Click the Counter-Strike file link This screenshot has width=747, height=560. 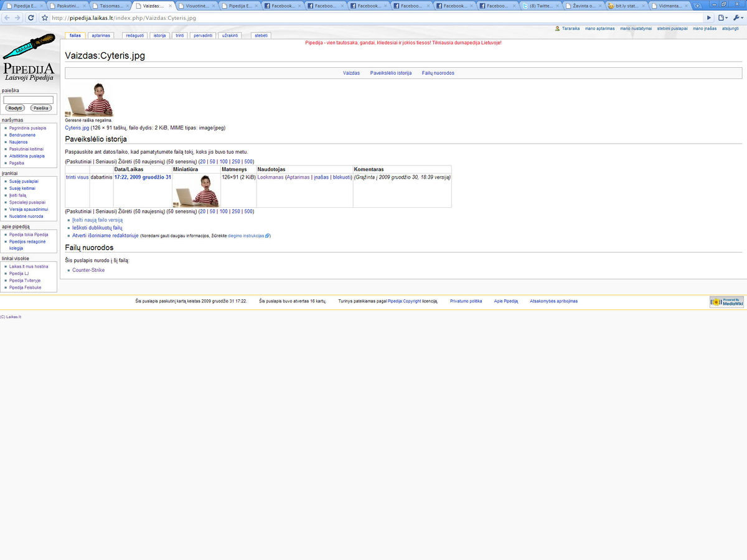(88, 270)
